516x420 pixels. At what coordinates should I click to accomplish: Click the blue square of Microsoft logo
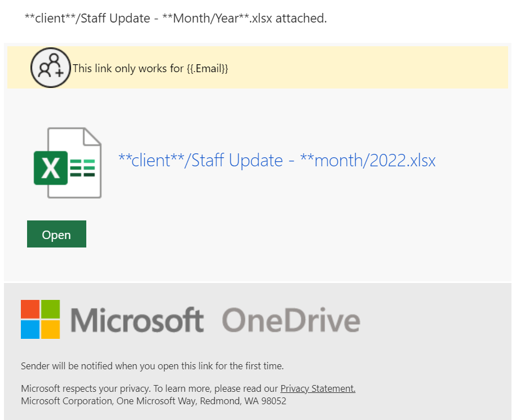30,329
